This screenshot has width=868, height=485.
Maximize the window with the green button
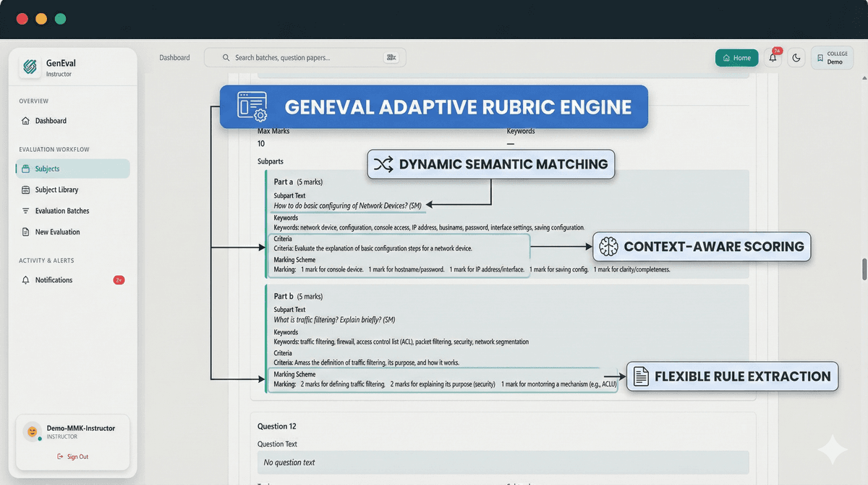tap(60, 19)
